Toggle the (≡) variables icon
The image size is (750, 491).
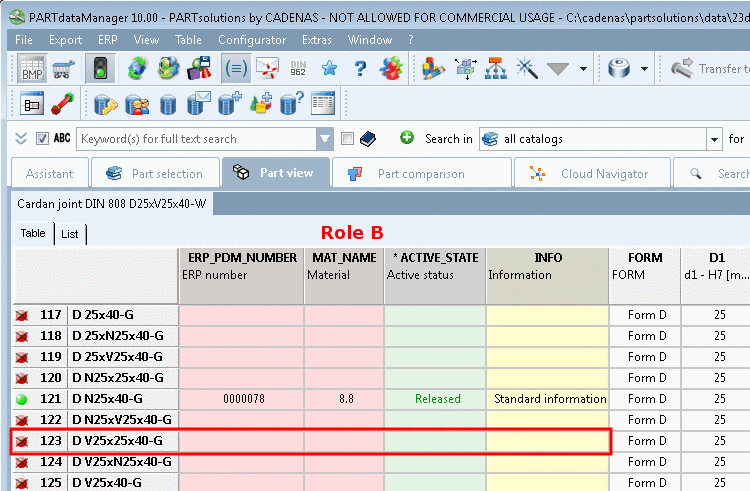pyautogui.click(x=236, y=69)
